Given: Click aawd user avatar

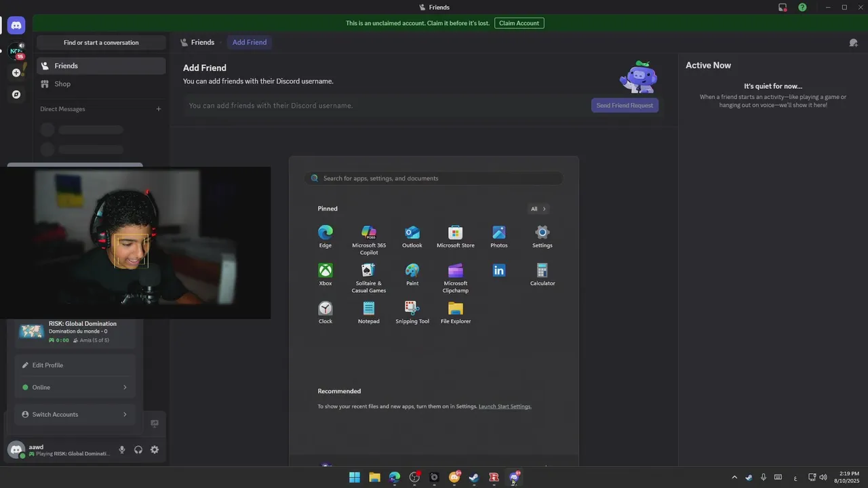Looking at the screenshot, I should click(16, 449).
